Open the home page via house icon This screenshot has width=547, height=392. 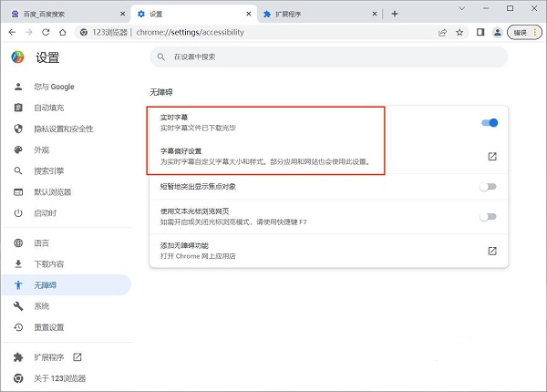coord(62,33)
